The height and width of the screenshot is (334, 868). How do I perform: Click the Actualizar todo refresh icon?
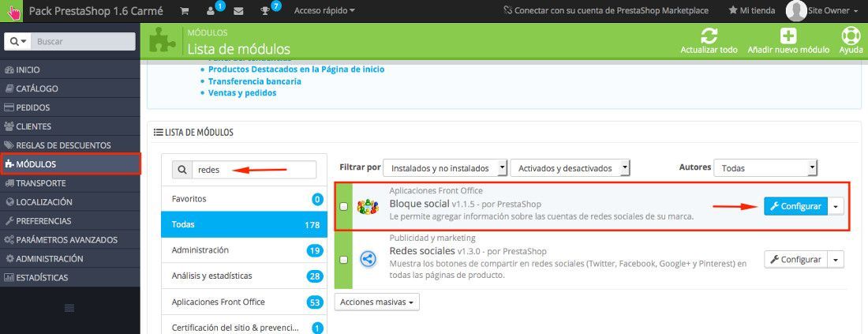click(x=709, y=36)
